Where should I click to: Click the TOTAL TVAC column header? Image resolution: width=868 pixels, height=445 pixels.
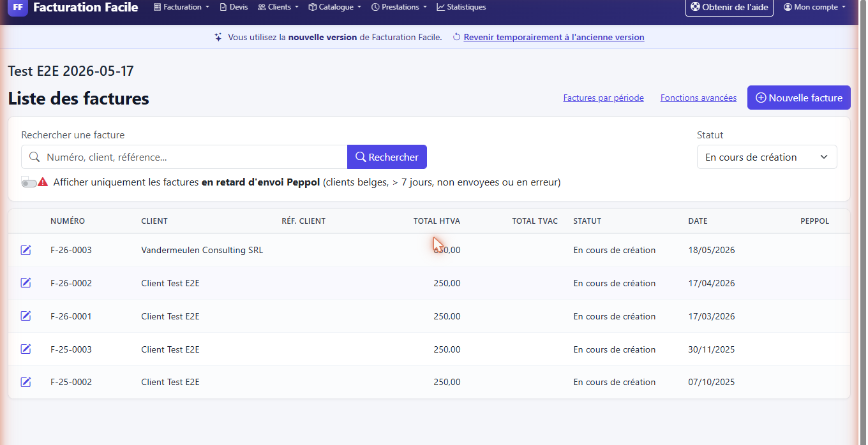(535, 221)
